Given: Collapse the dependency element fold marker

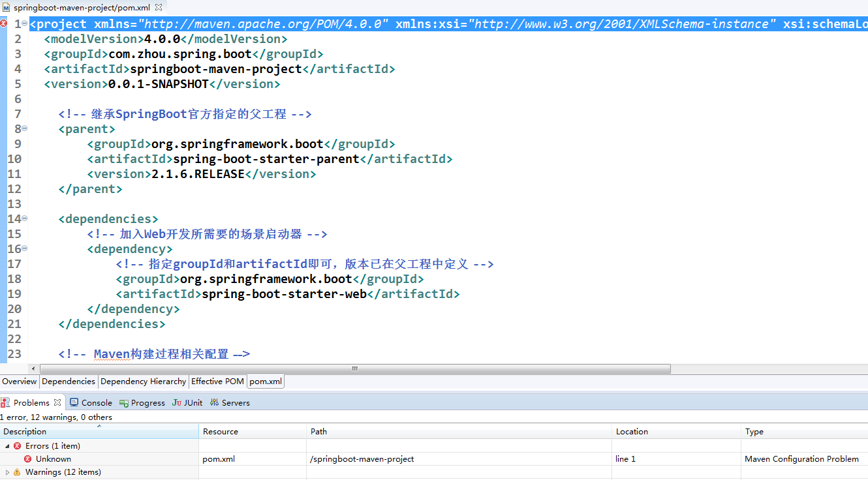Looking at the screenshot, I should [24, 248].
